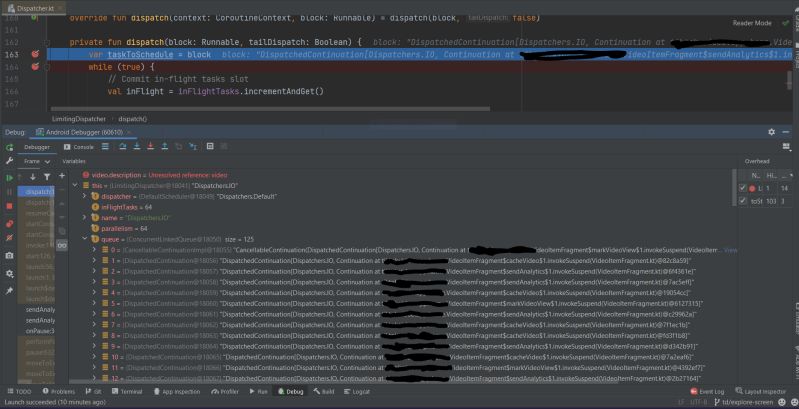Click the red Force Step Into icon
The image size is (799, 409).
tap(150, 147)
